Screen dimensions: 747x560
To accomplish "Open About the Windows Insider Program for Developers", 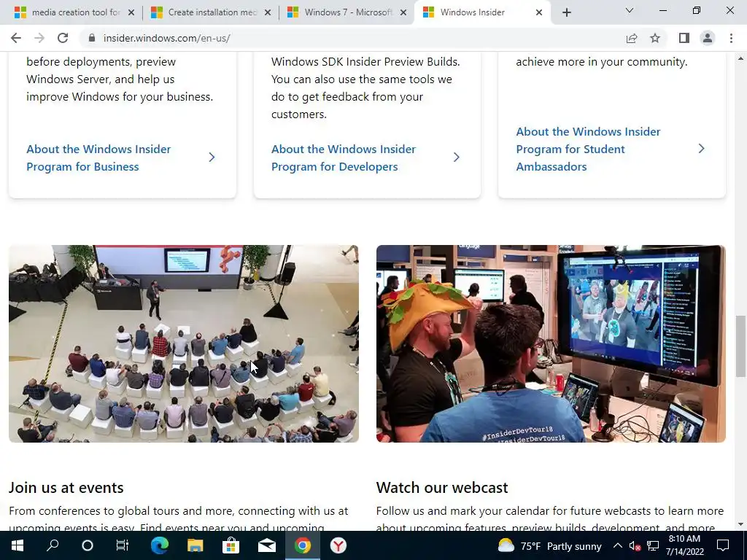I will (344, 157).
